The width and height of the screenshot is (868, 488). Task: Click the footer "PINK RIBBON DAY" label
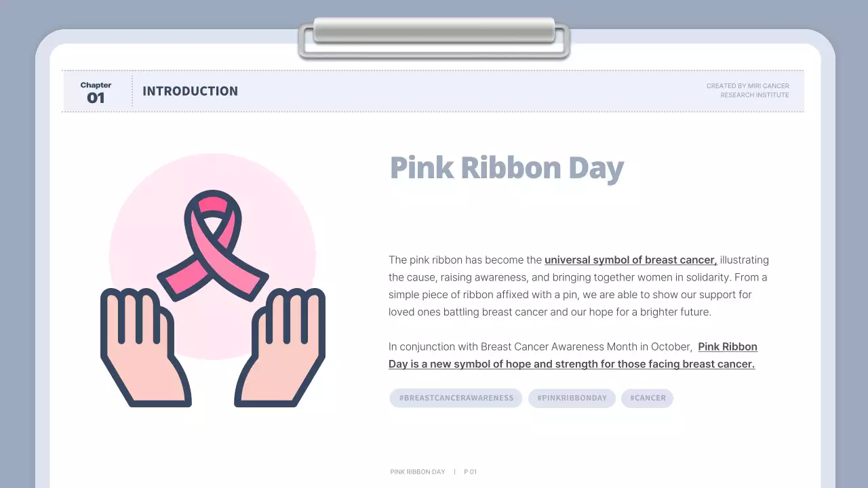click(x=418, y=472)
